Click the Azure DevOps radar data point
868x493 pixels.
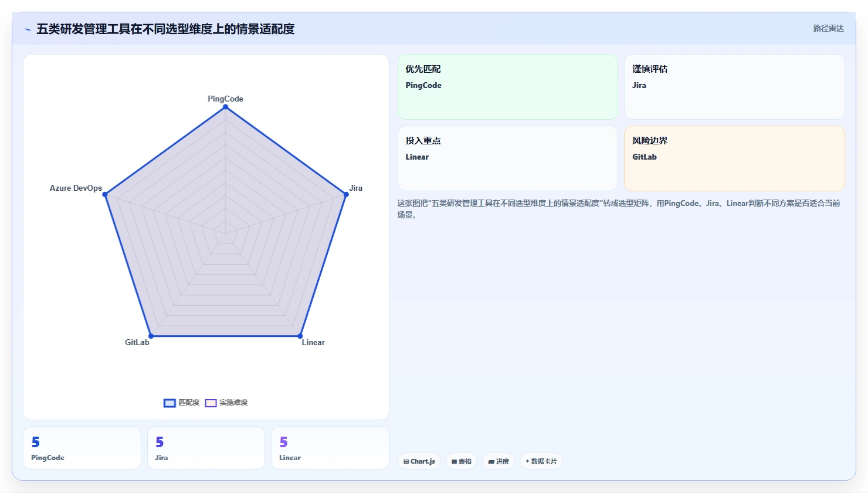[105, 194]
